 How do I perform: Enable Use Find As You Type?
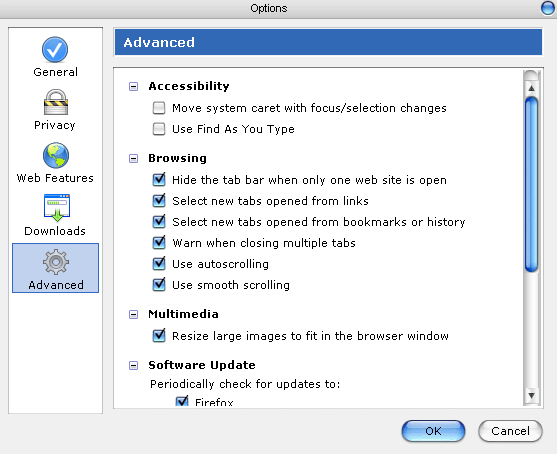point(159,129)
